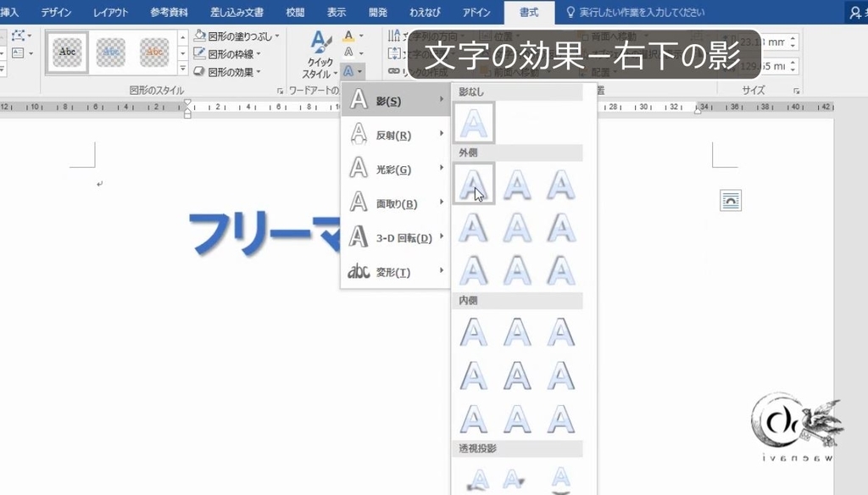The height and width of the screenshot is (495, 868).
Task: Decrease the shape width spinner
Action: pos(793,70)
